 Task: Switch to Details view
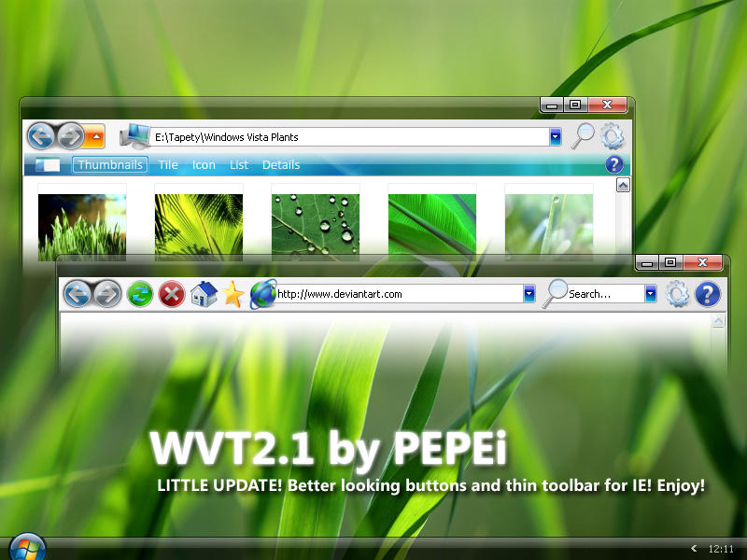[x=281, y=165]
